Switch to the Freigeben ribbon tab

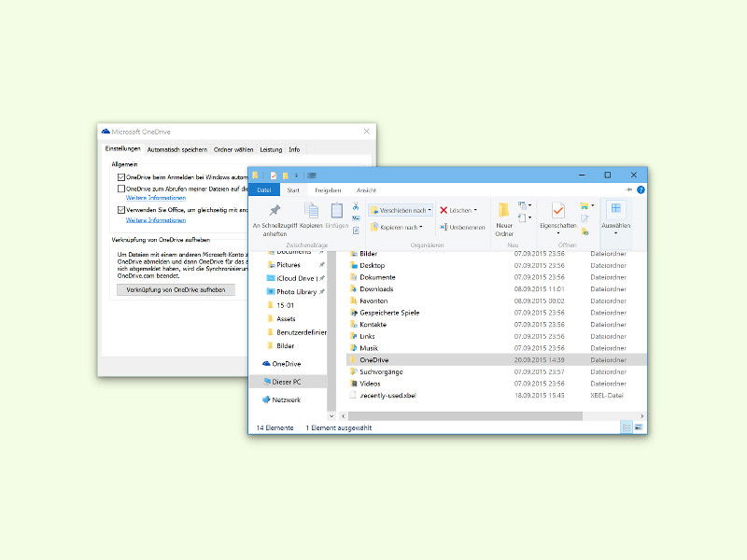[328, 190]
